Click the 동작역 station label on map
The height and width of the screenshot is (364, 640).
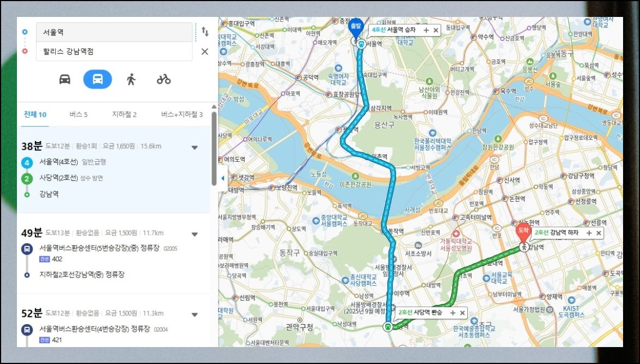[x=395, y=231]
